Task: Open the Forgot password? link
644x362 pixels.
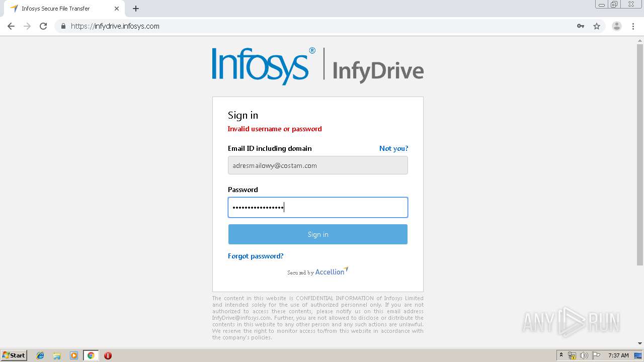Action: pos(256,256)
